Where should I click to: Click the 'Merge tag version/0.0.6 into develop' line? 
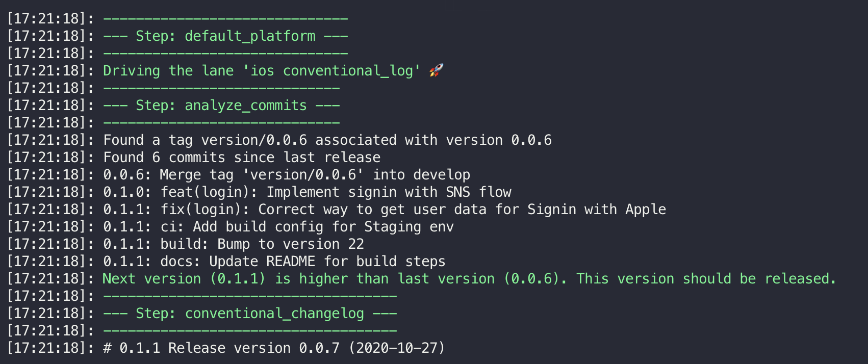(287, 175)
